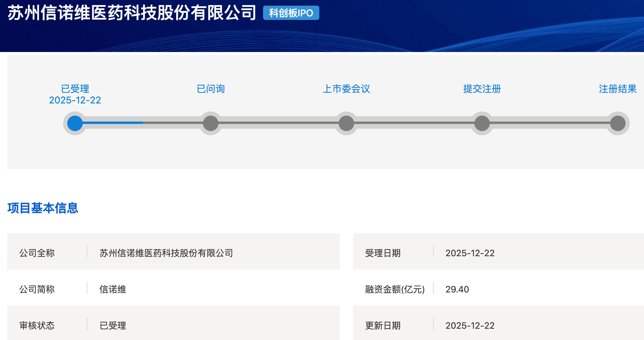Viewport: 644px width, 340px height.
Task: Click the 信诺维 company short name
Action: pyautogui.click(x=113, y=289)
